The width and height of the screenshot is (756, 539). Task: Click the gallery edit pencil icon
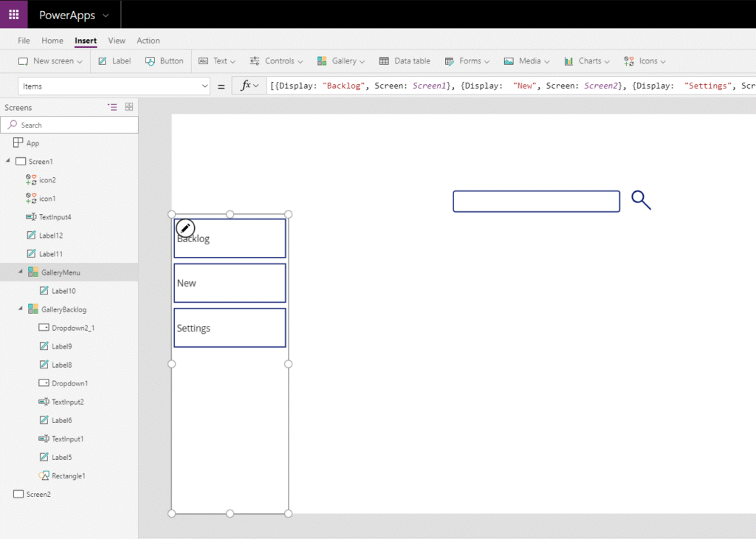tap(185, 228)
